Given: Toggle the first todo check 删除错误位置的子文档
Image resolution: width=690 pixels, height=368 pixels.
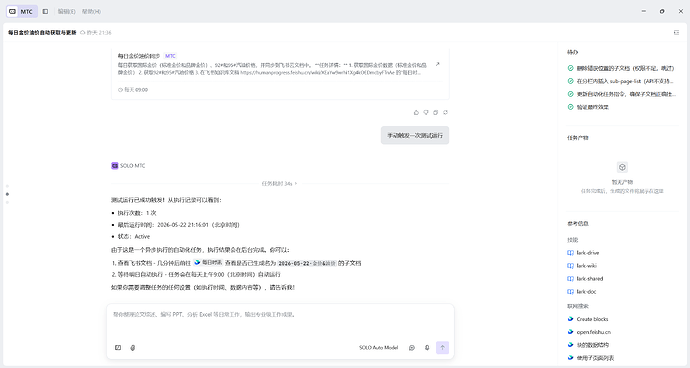Looking at the screenshot, I should click(x=571, y=68).
